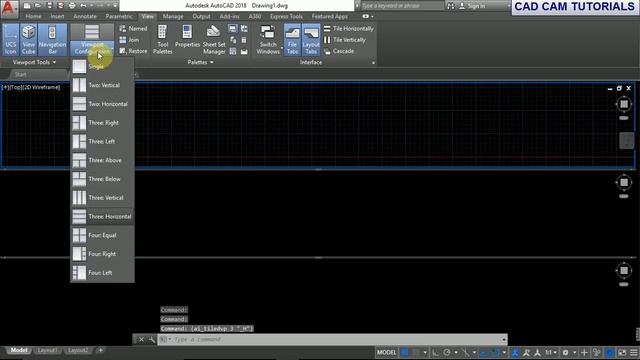Choose Four: Right viewport layout
The image size is (640, 360).
(x=102, y=254)
